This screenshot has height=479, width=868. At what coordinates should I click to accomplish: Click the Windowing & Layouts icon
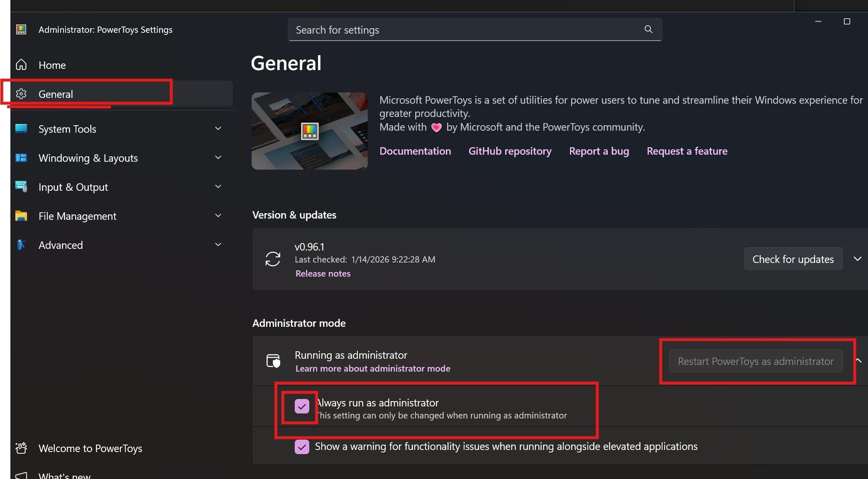[21, 158]
